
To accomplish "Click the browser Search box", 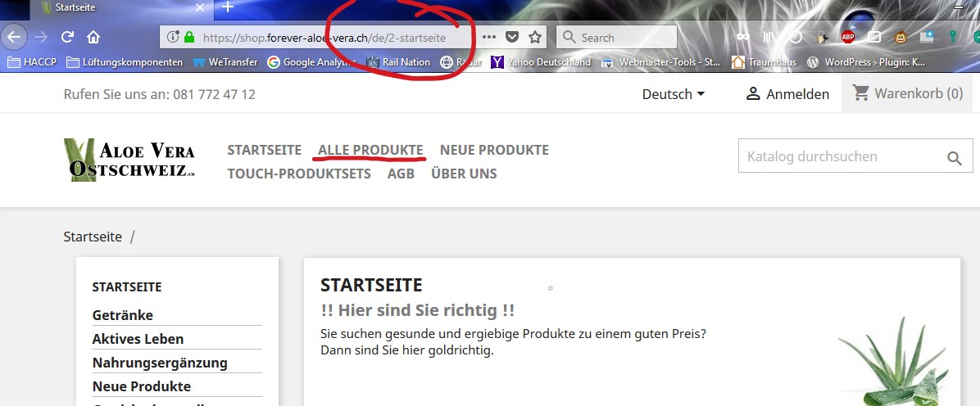I will click(616, 38).
